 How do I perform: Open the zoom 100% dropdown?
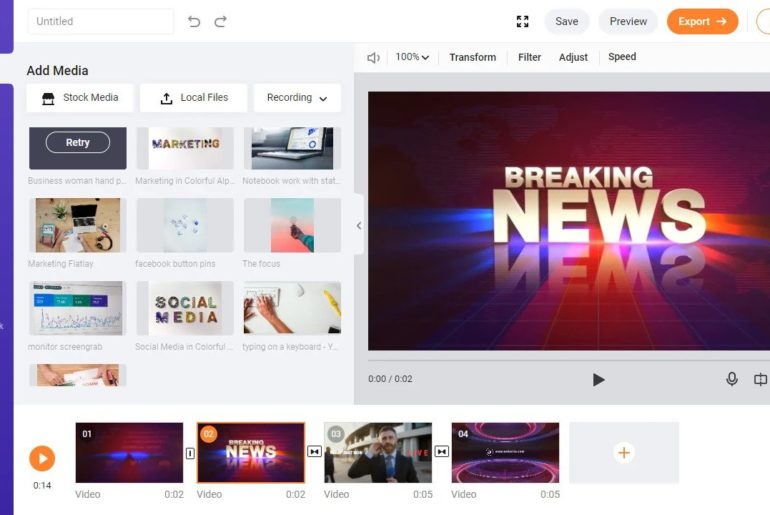point(412,57)
